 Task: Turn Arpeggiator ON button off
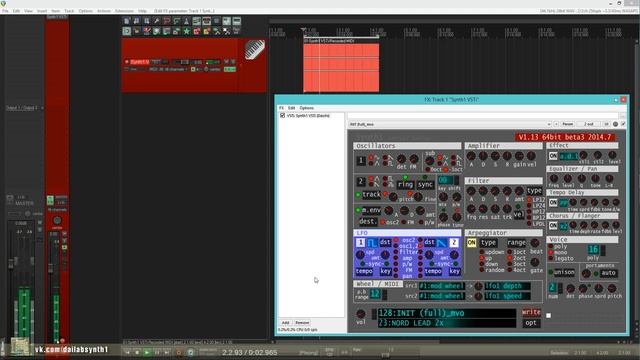471,243
